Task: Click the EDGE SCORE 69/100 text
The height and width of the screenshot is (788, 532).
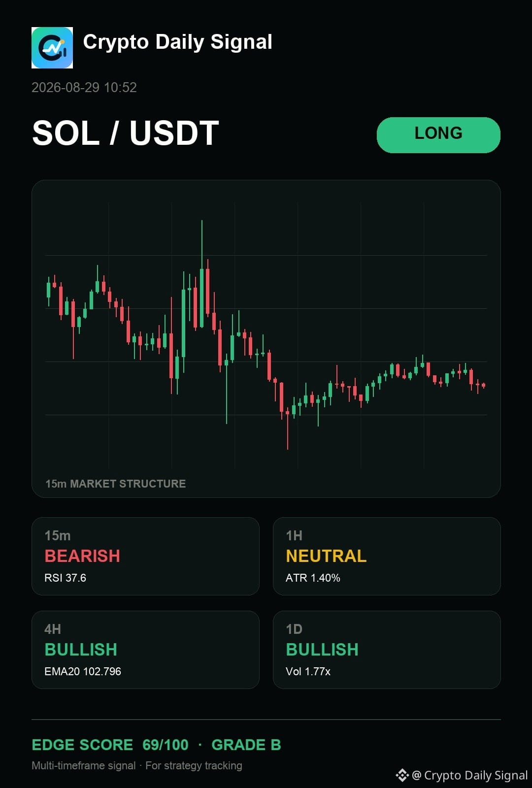Action: pyautogui.click(x=110, y=745)
